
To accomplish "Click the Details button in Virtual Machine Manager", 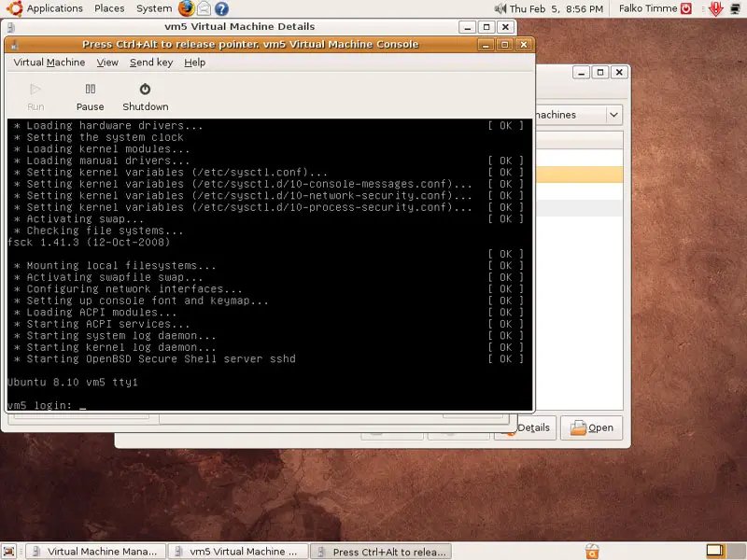I will coord(532,427).
